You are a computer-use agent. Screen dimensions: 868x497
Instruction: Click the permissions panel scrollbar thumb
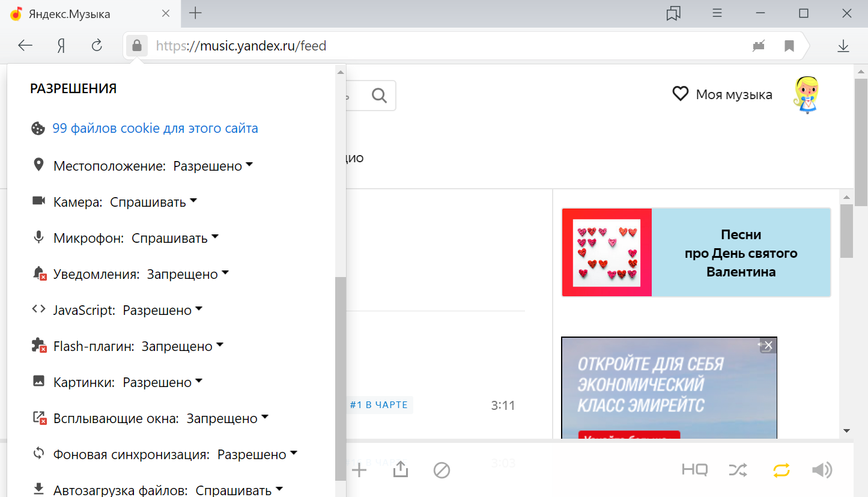pos(341,379)
